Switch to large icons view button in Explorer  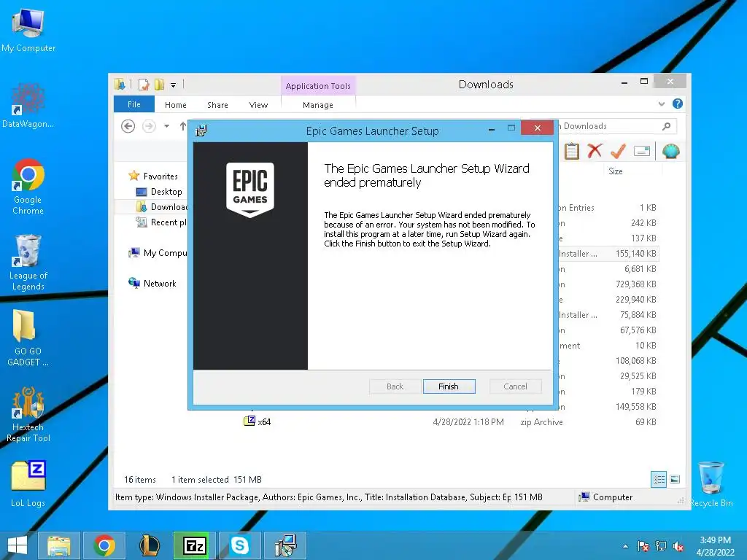click(675, 480)
